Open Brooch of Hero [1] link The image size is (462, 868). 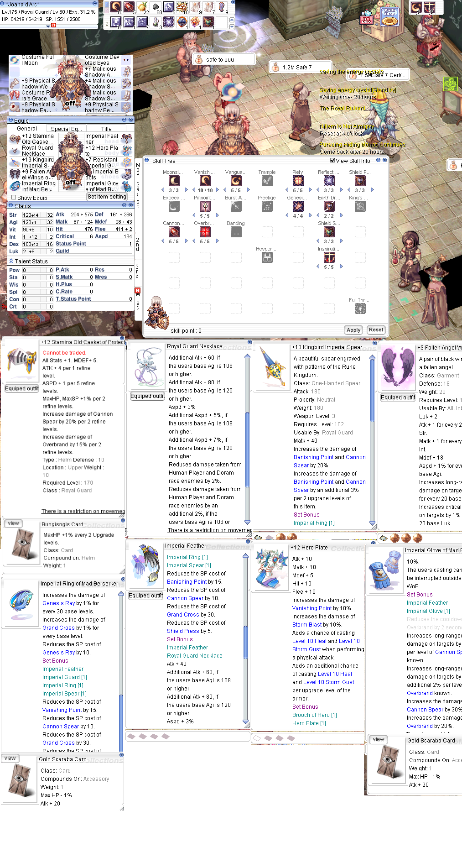[315, 715]
